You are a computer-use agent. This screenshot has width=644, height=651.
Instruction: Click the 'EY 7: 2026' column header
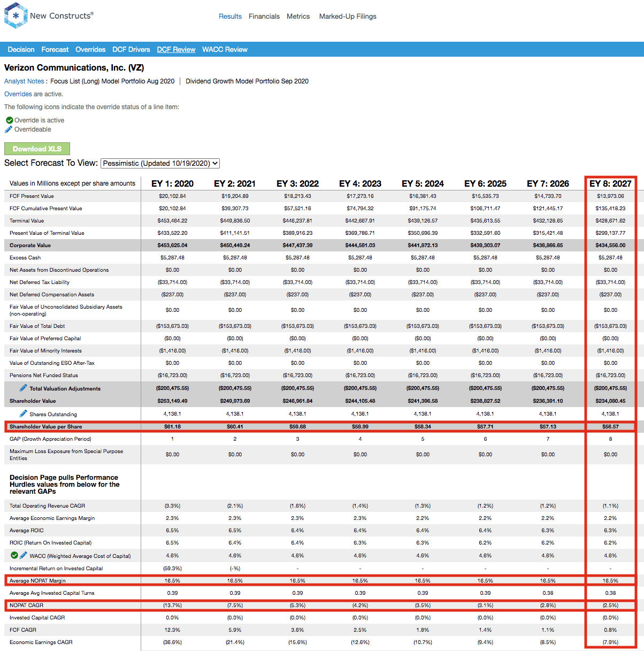tap(548, 183)
